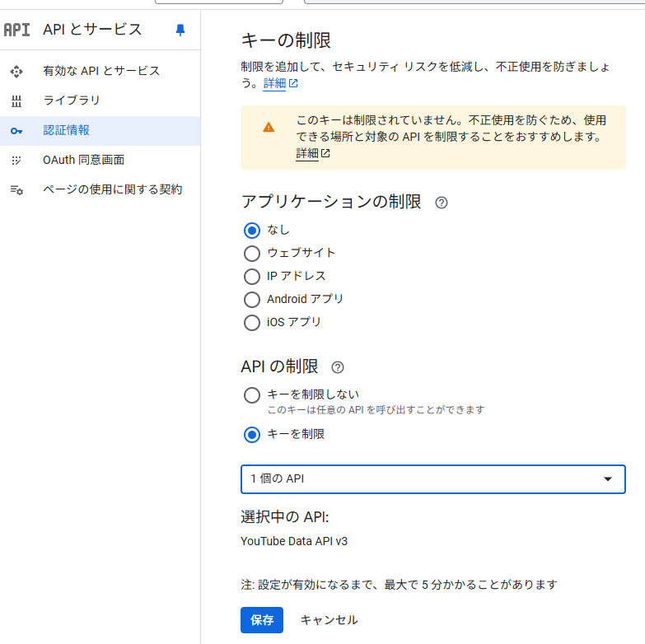Click the YouTube Data API v3 text
Image resolution: width=645 pixels, height=644 pixels.
pyautogui.click(x=294, y=541)
